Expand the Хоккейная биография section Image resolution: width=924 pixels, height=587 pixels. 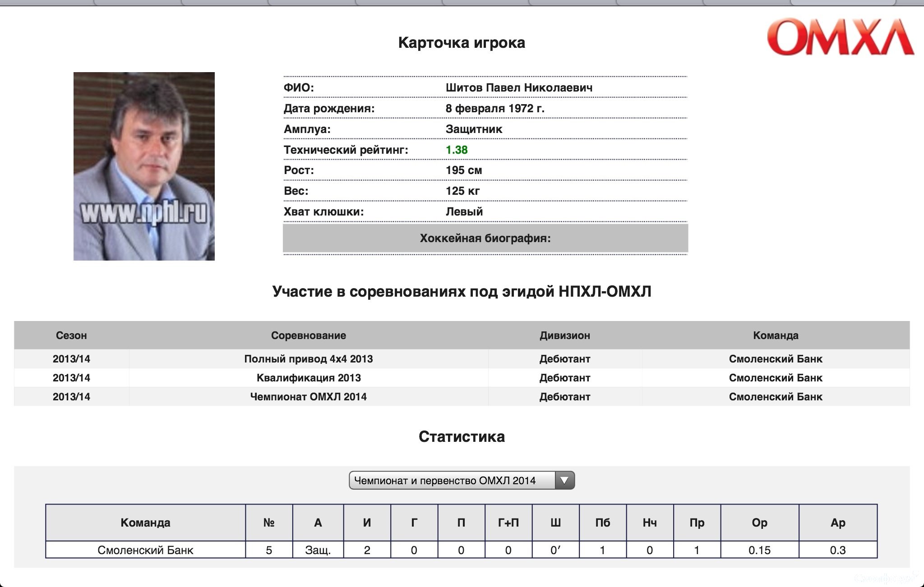click(x=485, y=238)
